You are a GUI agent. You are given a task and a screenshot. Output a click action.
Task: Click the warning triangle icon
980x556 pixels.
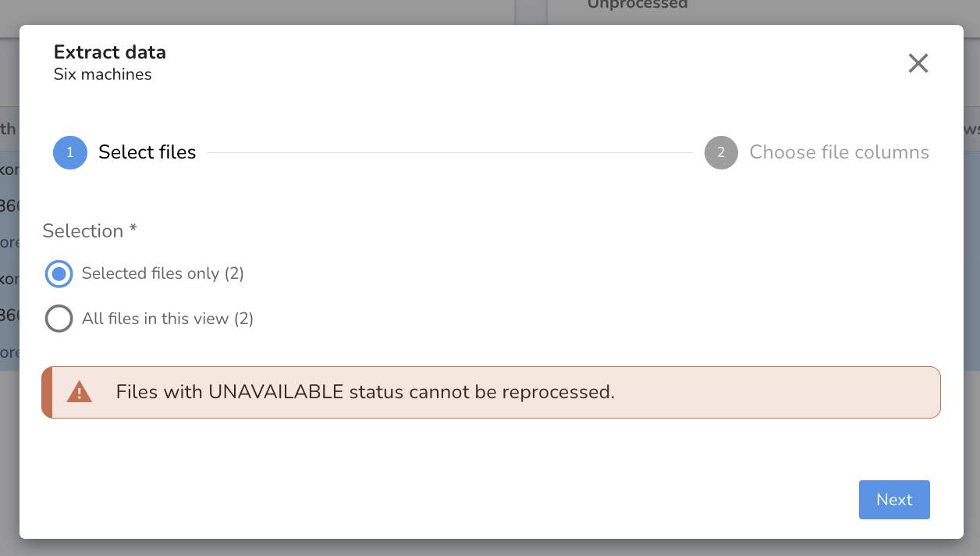[x=80, y=392]
